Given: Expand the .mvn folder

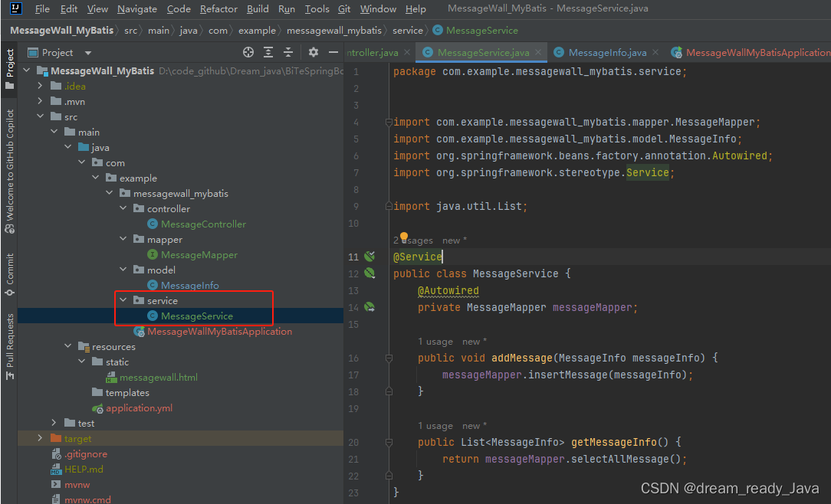Looking at the screenshot, I should click(41, 101).
